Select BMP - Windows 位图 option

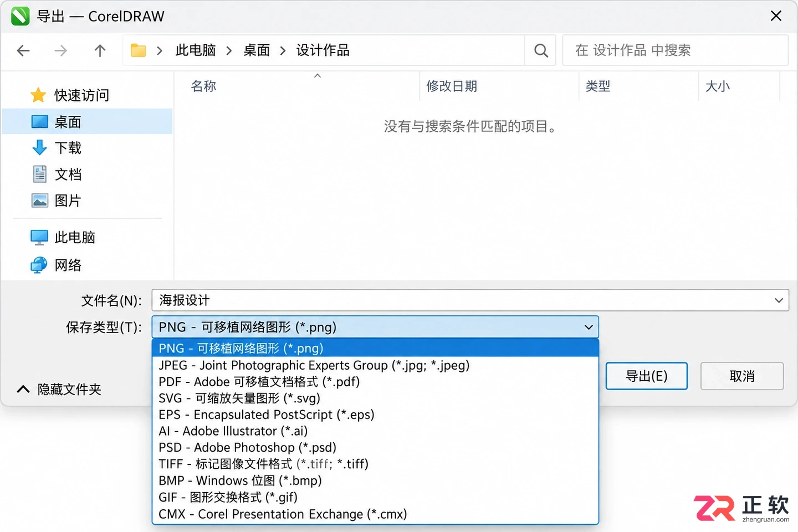[x=375, y=480]
